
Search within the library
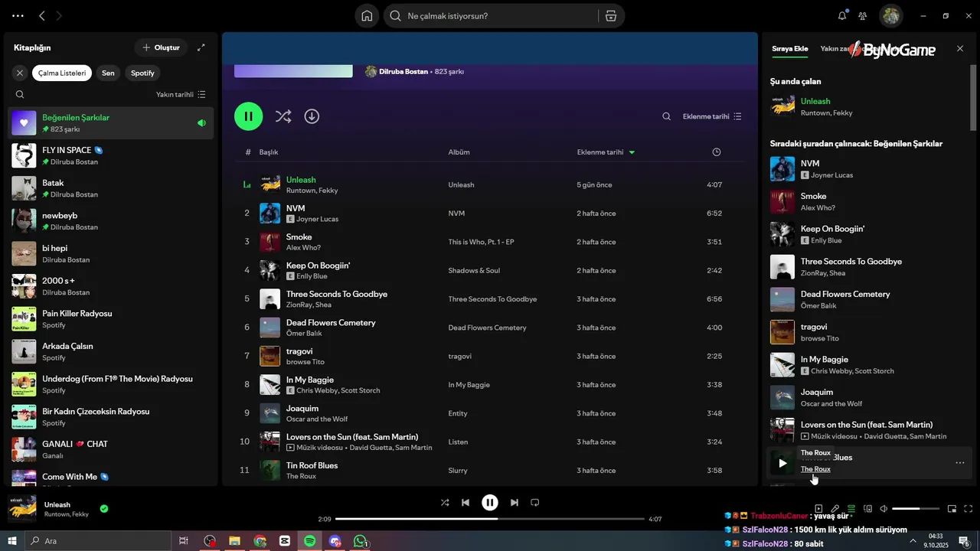20,94
